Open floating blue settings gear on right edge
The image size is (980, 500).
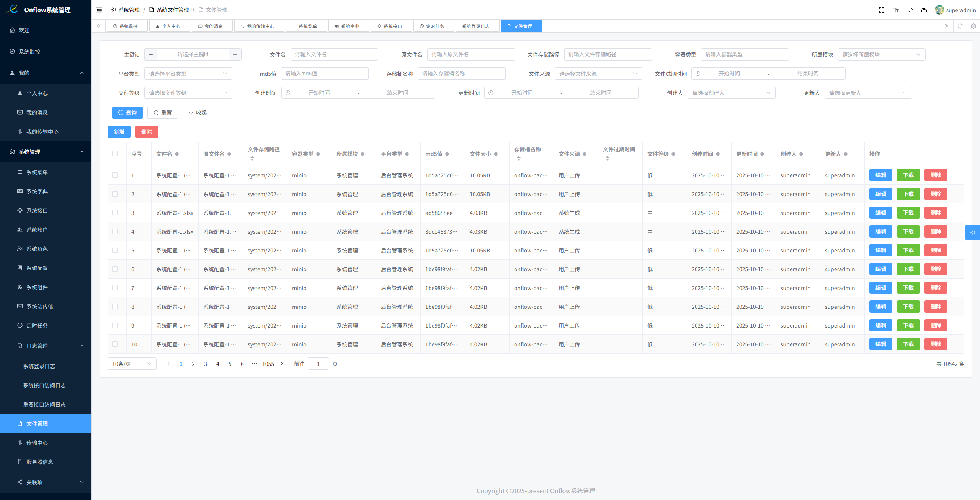pyautogui.click(x=972, y=233)
